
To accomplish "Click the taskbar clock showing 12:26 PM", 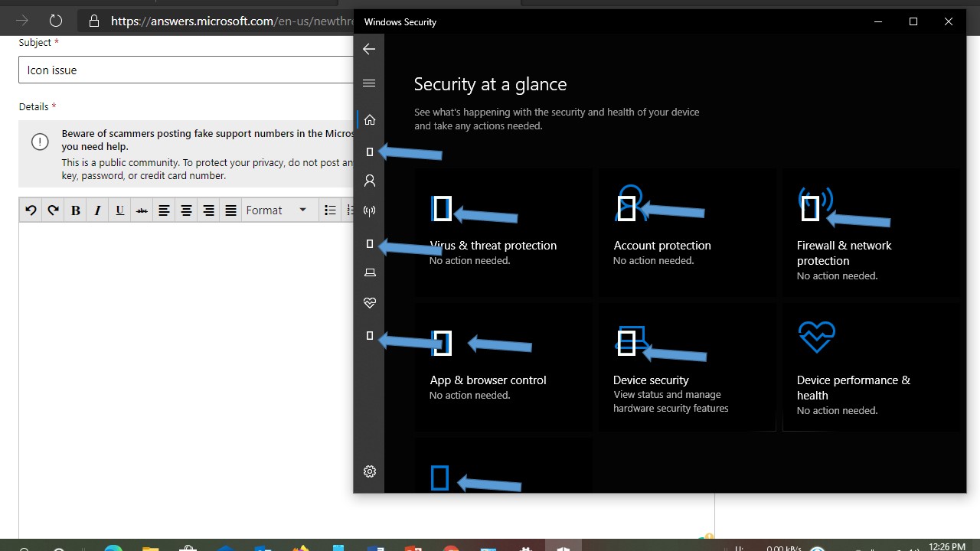I will tap(947, 546).
